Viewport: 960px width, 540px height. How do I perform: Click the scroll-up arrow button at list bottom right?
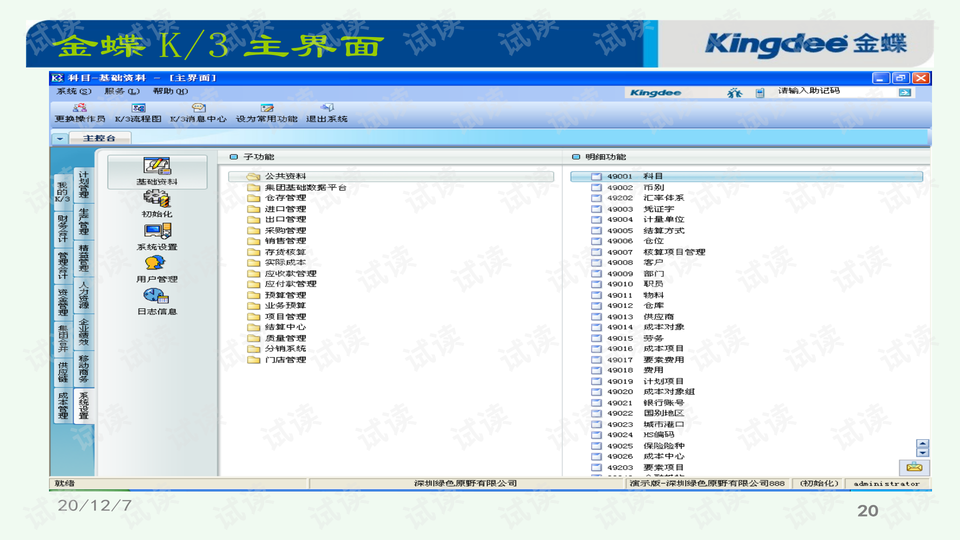click(923, 444)
